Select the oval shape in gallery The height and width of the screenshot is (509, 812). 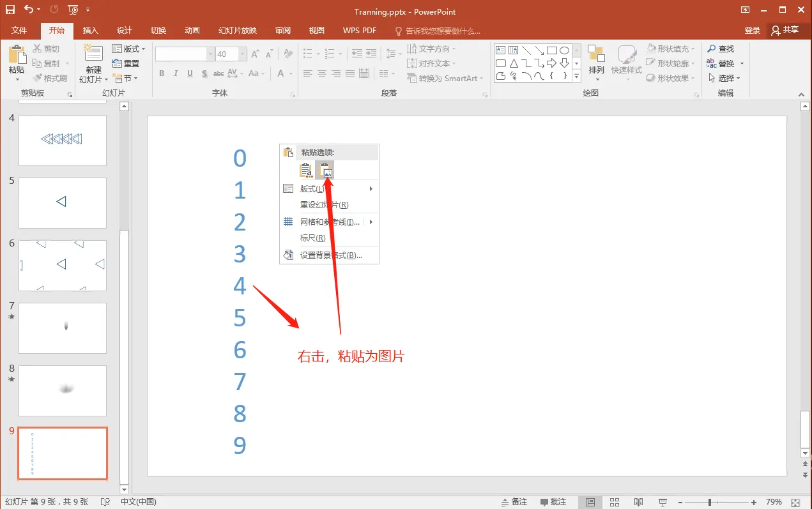(x=564, y=50)
